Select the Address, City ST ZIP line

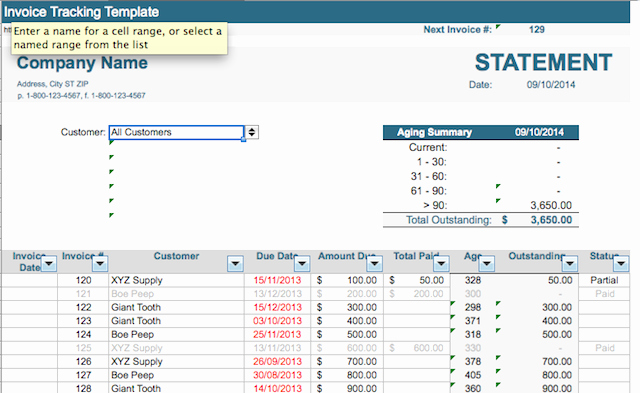[53, 84]
